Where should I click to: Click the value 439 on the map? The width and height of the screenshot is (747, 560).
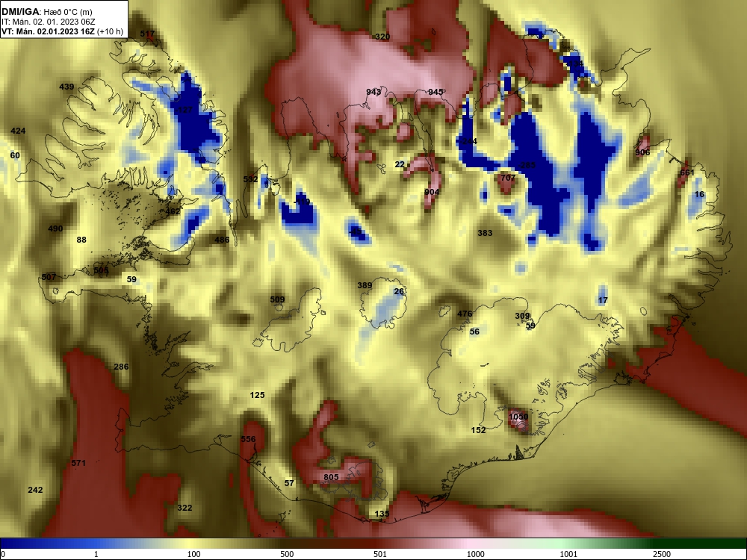click(x=66, y=87)
